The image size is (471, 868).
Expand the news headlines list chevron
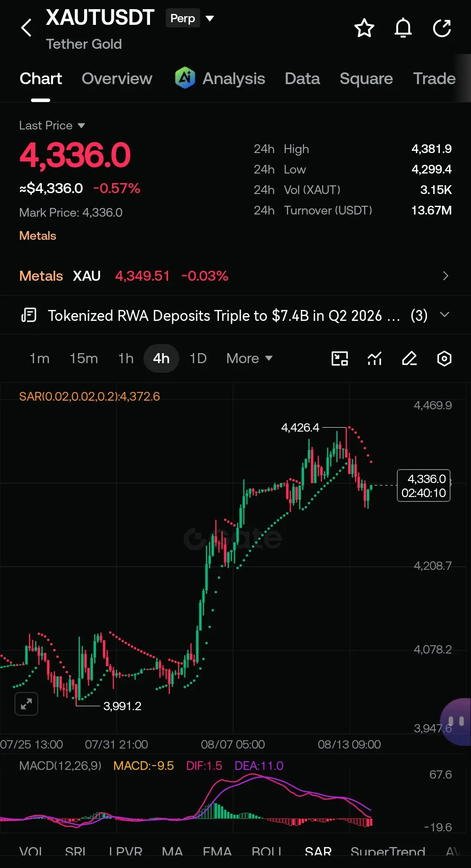click(444, 315)
